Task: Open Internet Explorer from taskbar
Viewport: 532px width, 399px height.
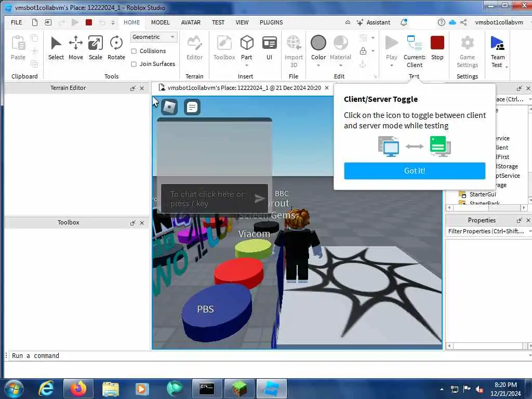Action: pyautogui.click(x=46, y=389)
